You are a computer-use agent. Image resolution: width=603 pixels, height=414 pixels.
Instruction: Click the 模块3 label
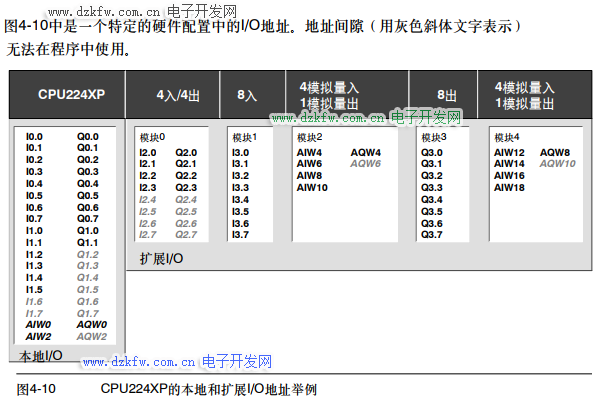(434, 137)
